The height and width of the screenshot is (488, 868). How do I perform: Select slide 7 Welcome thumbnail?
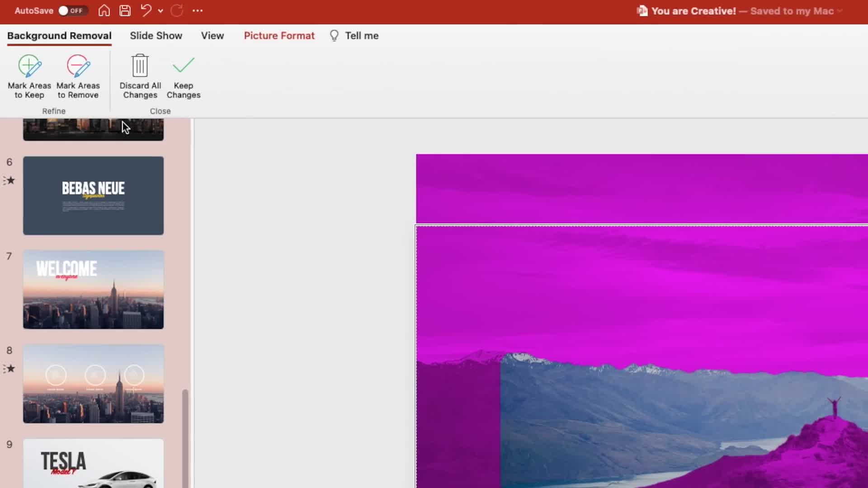coord(94,290)
